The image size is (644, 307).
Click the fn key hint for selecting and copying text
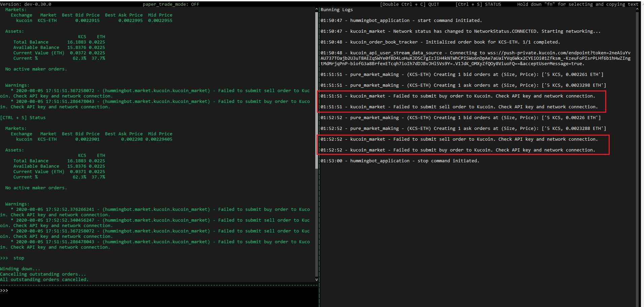point(578,4)
